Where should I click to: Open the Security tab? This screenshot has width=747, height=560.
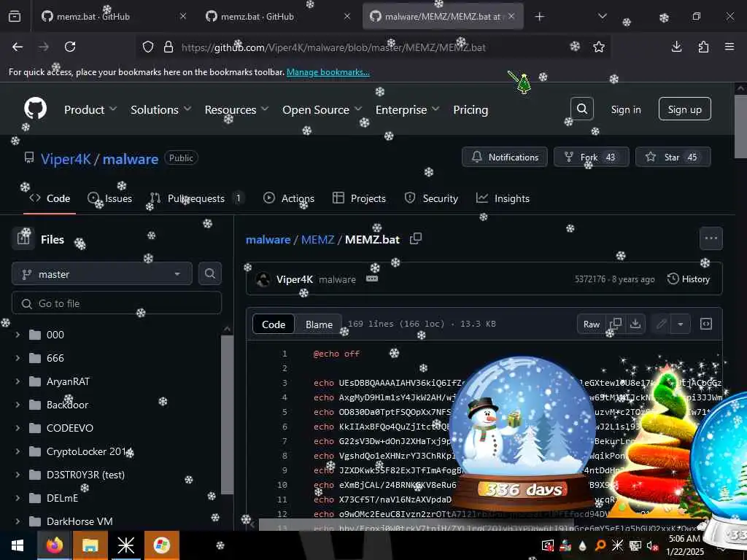[431, 198]
